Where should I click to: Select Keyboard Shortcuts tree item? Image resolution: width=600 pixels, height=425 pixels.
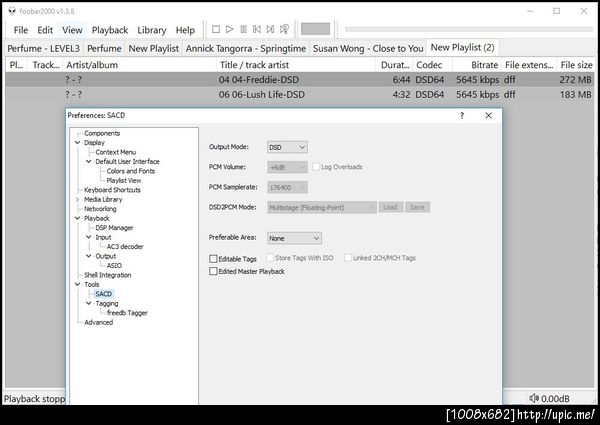[x=112, y=190]
